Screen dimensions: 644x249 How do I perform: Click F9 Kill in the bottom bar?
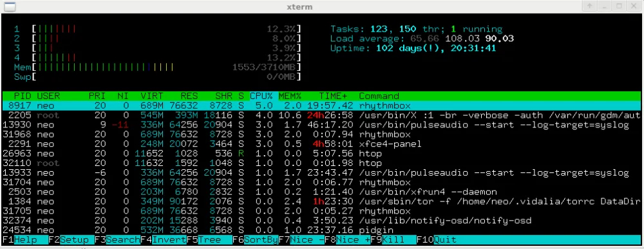[x=393, y=240]
